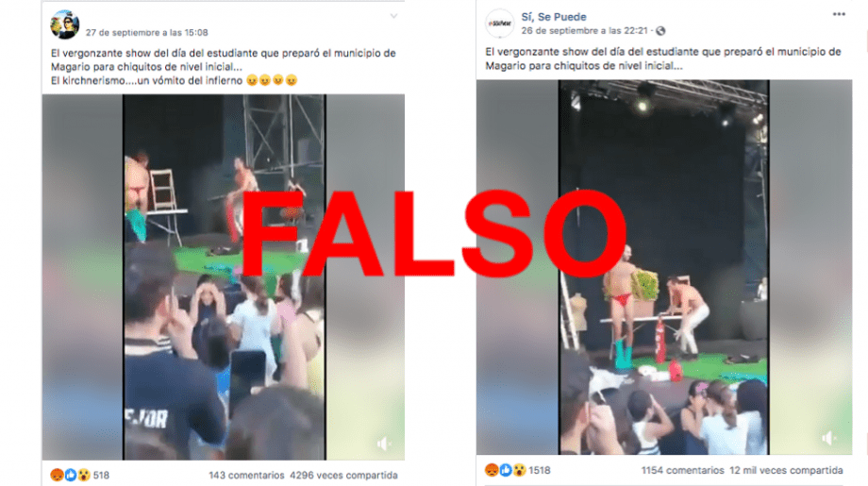Unmute the right video's speaker icon

(x=828, y=439)
